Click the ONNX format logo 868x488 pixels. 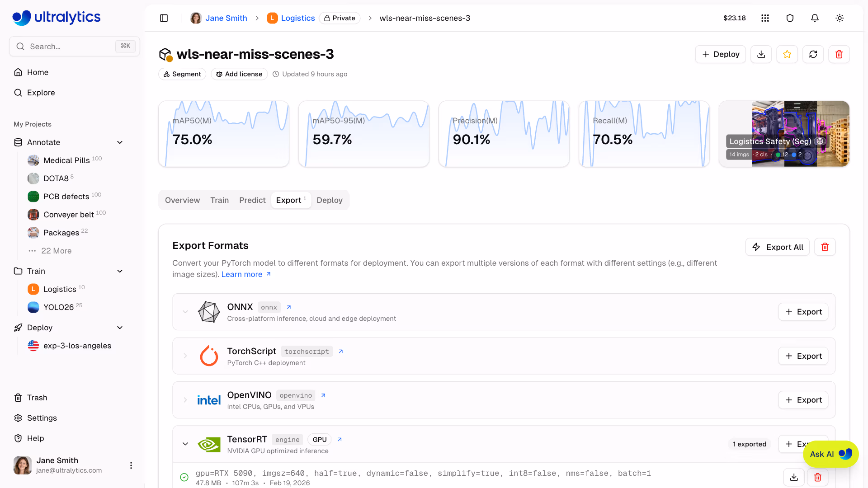(x=209, y=312)
